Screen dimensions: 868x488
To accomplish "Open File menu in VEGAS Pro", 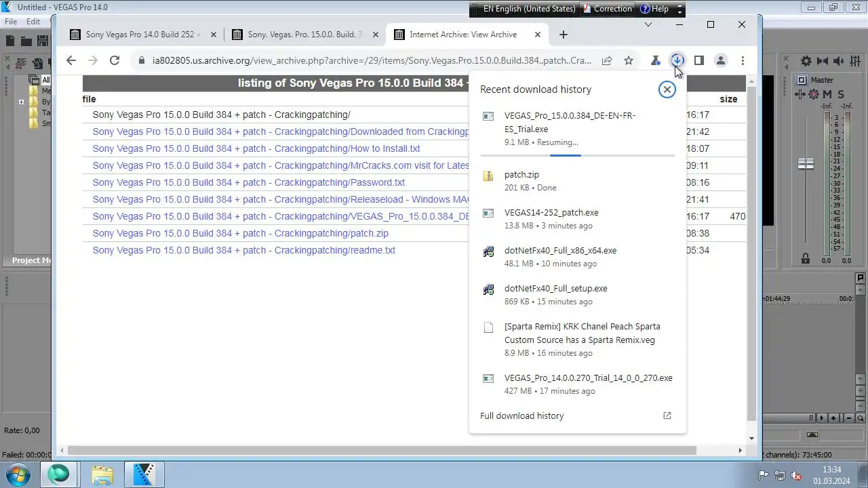I will [11, 22].
